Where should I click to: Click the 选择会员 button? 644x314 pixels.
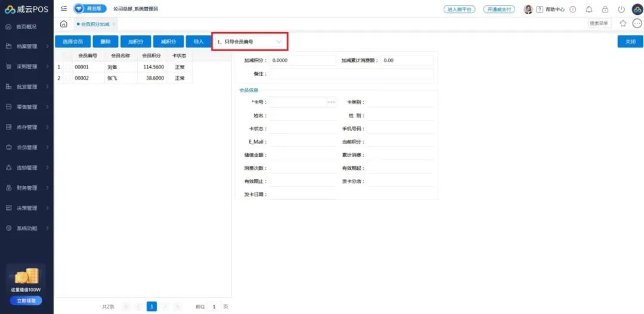tap(72, 42)
